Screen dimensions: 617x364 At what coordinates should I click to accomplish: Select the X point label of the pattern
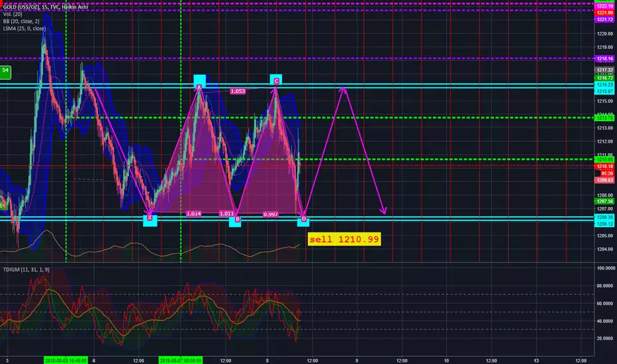click(150, 218)
